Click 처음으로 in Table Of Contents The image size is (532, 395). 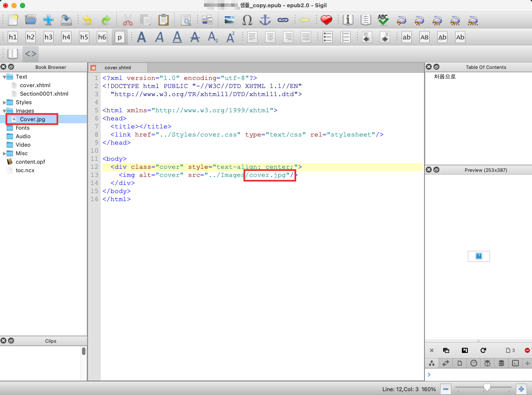click(x=445, y=77)
